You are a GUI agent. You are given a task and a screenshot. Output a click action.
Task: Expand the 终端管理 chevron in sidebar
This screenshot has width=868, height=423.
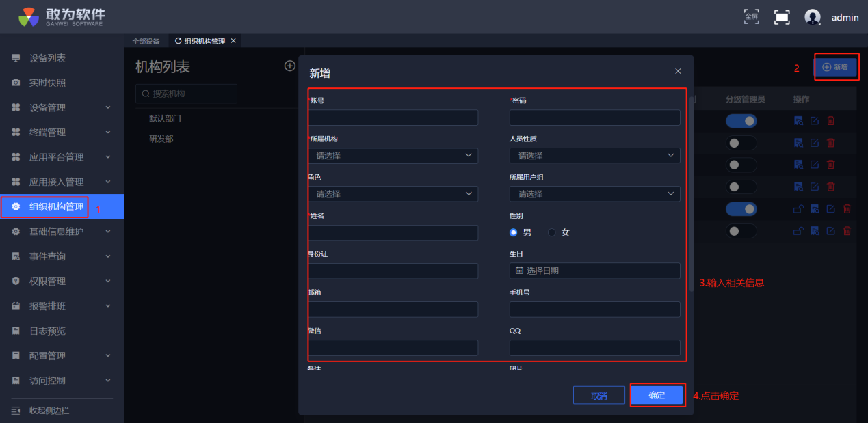[x=108, y=133]
